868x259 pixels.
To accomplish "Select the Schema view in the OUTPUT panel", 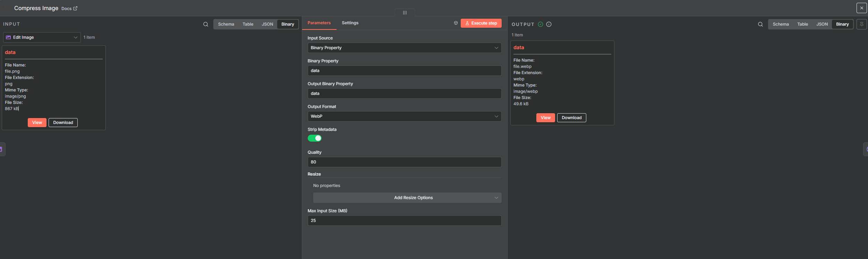I will coord(781,24).
